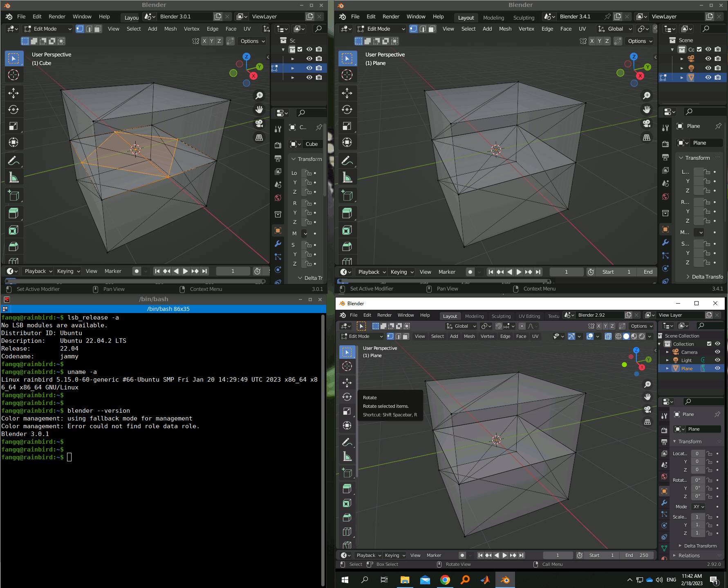728x588 pixels.
Task: Select Scale tool in Blender 3.0.1 window
Action: [x=13, y=126]
